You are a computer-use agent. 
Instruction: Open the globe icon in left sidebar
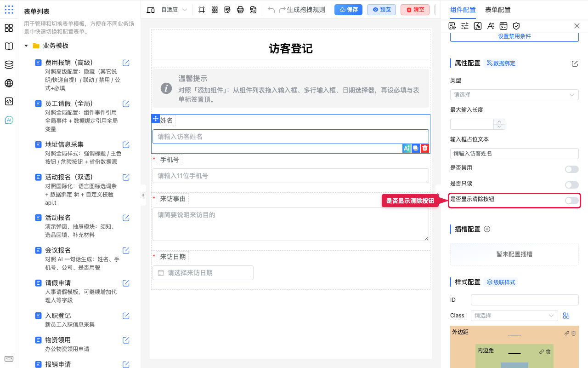[9, 83]
